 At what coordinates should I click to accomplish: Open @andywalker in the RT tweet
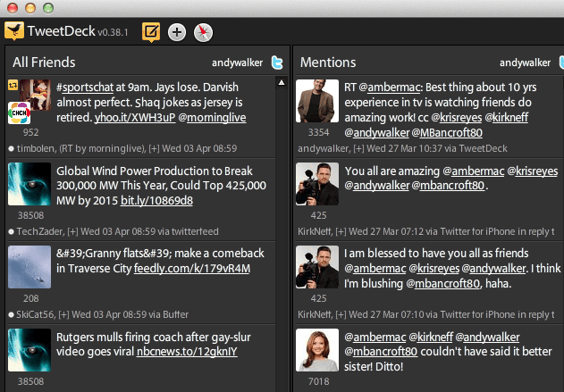click(x=377, y=132)
